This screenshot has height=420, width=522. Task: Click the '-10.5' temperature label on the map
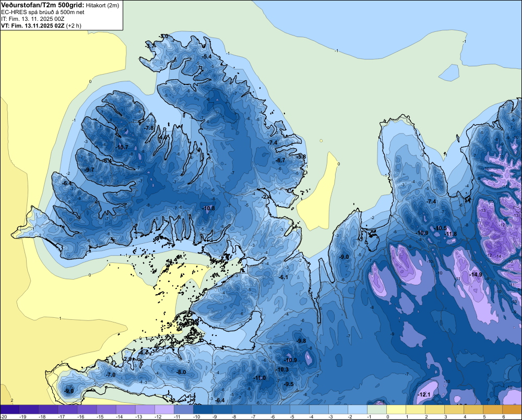pyautogui.click(x=441, y=229)
